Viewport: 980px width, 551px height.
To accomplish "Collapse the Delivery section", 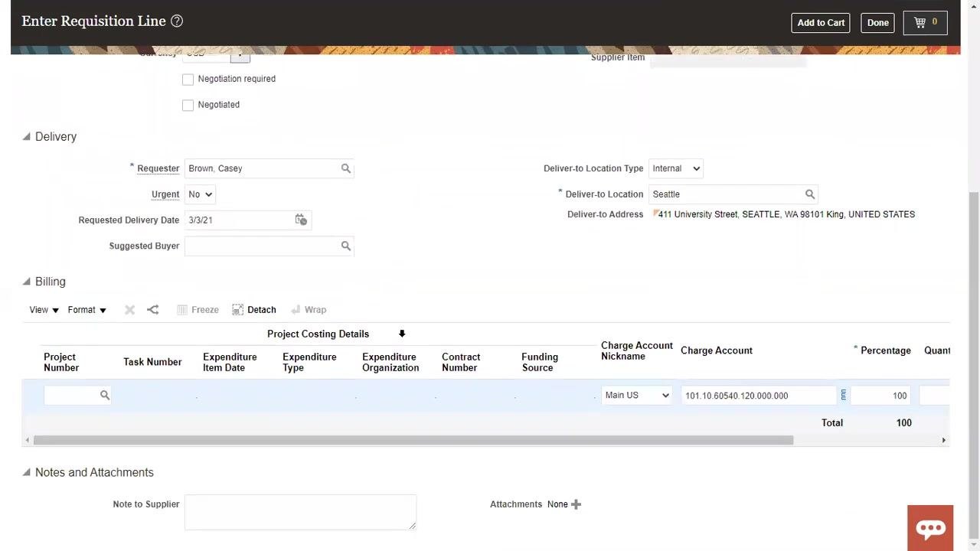I will pyautogui.click(x=26, y=136).
